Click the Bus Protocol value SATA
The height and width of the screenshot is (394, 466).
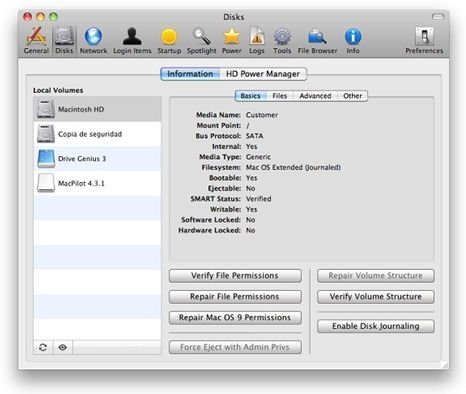point(254,136)
